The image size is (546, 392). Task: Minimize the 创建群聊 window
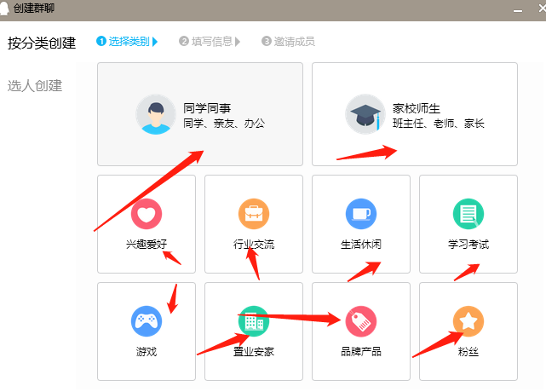click(518, 10)
